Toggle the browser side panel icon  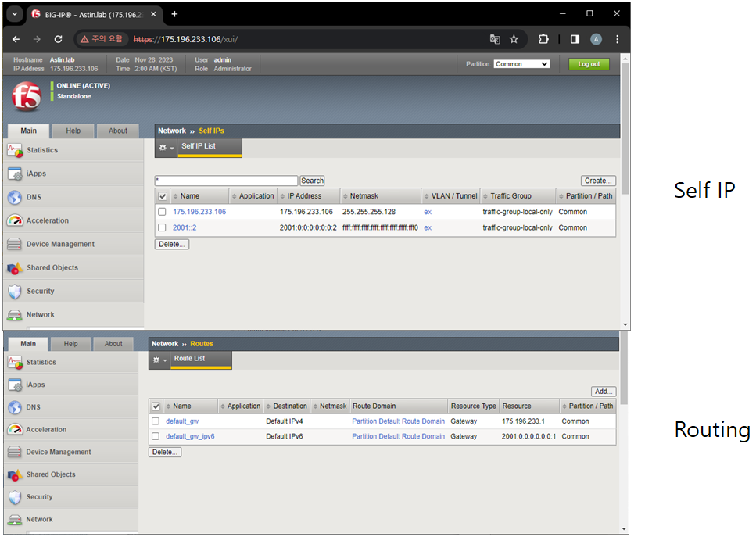point(575,40)
